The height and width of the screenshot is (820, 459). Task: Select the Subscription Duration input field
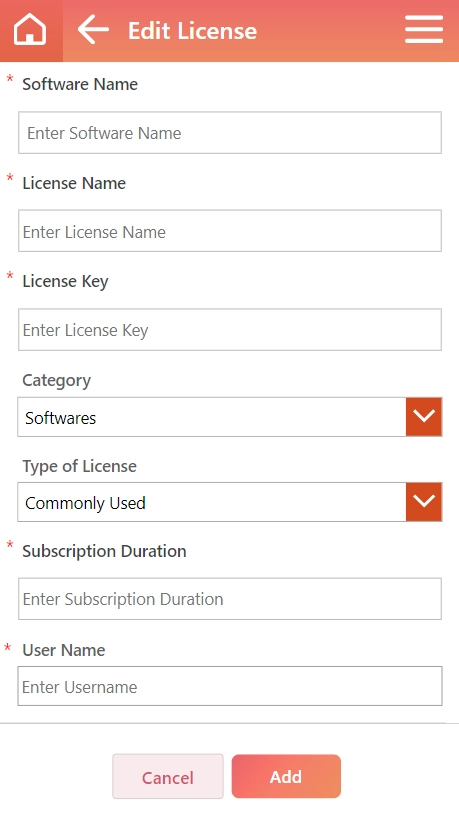[230, 599]
